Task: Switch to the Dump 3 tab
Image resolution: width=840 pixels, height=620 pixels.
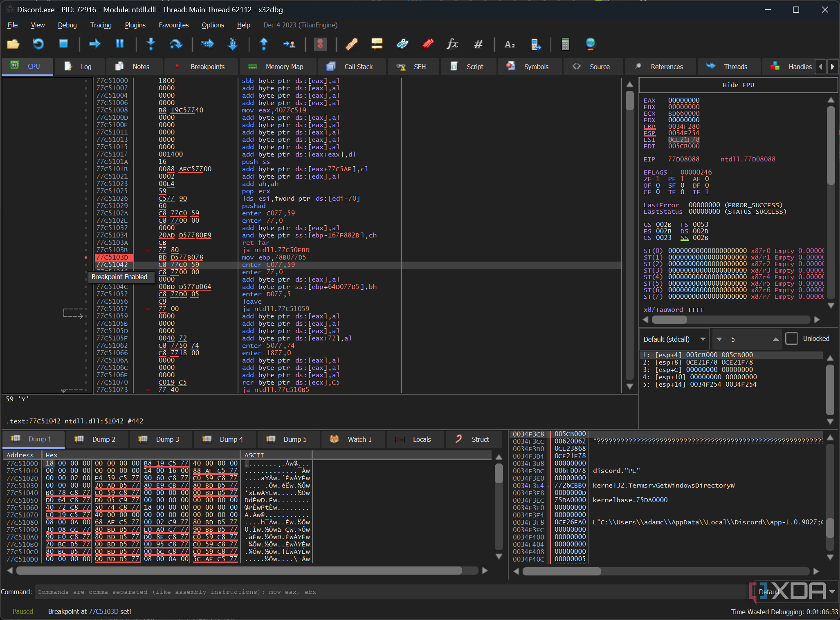Action: (x=161, y=439)
